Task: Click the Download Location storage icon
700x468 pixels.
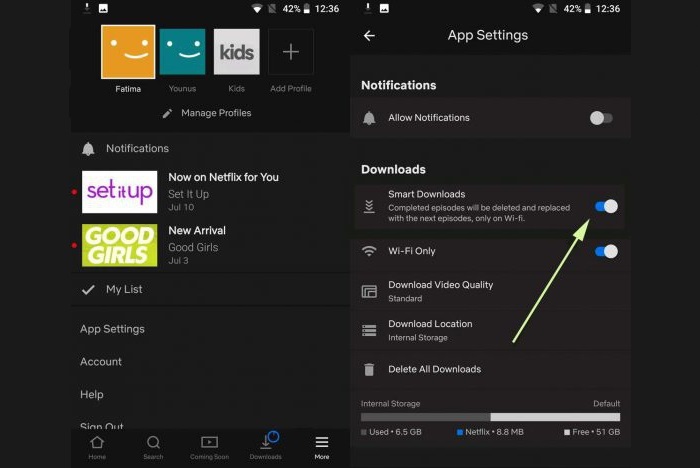Action: 369,330
